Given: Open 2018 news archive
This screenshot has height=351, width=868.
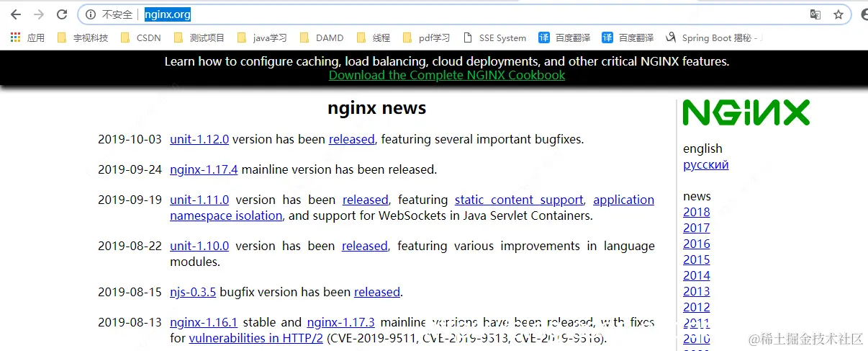Looking at the screenshot, I should point(697,212).
